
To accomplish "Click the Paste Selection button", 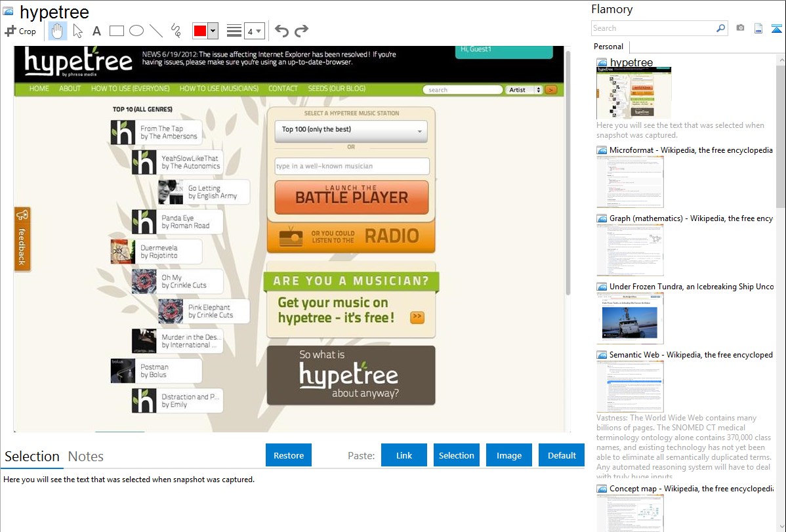I will tap(456, 455).
